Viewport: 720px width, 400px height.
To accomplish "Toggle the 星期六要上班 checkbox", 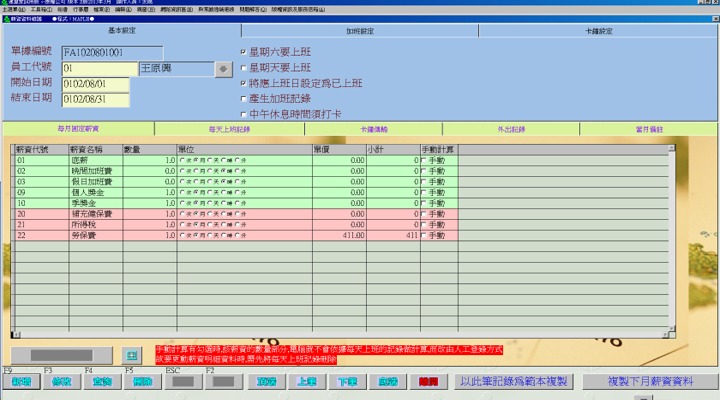I will pyautogui.click(x=243, y=51).
